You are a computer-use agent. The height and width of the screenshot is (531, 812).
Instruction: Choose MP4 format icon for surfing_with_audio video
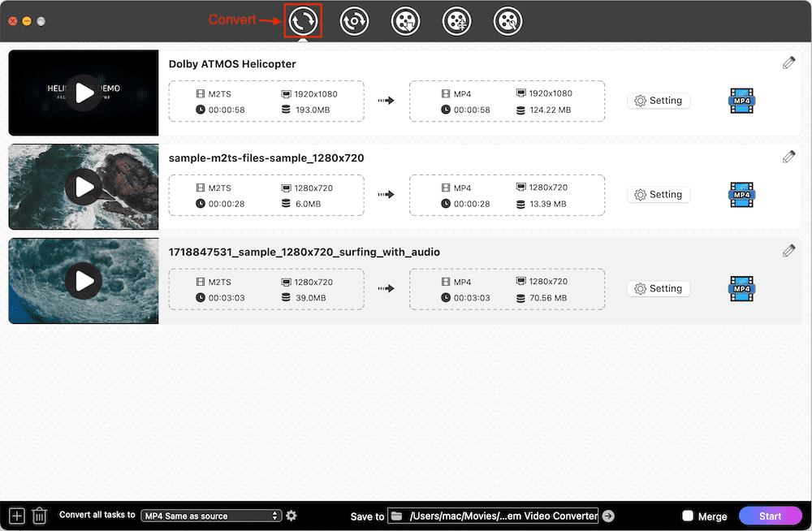tap(741, 288)
